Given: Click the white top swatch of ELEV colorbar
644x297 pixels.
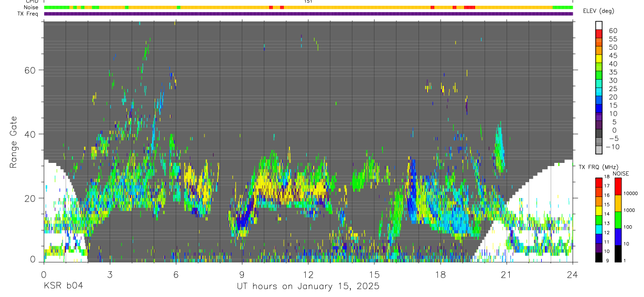Looking at the screenshot, I should pyautogui.click(x=599, y=25).
